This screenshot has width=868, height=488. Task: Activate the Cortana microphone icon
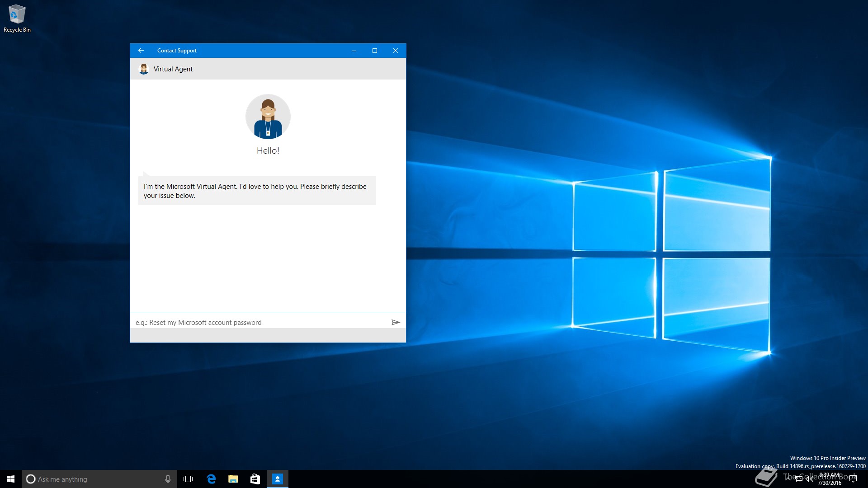[168, 479]
